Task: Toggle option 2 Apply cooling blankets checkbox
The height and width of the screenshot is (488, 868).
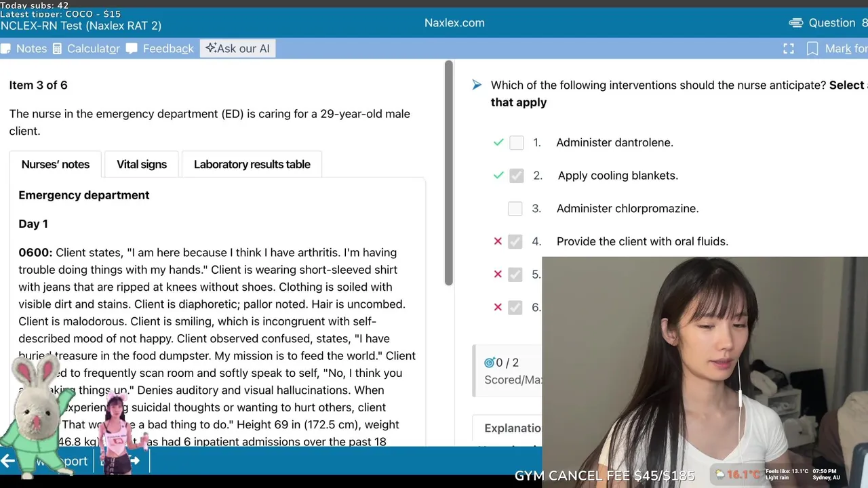Action: pos(517,176)
